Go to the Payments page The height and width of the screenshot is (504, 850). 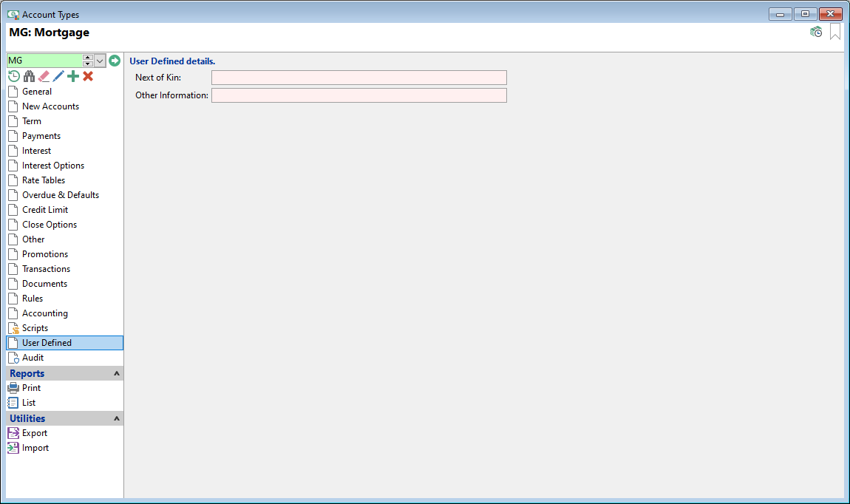[x=64, y=136]
